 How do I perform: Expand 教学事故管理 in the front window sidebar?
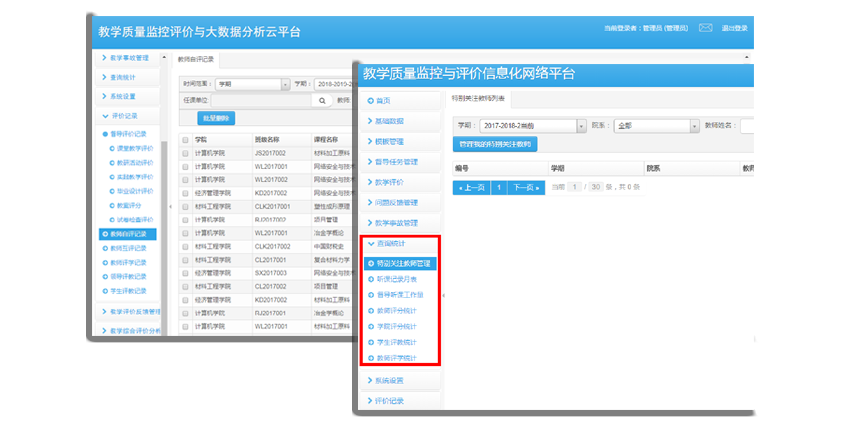(400, 223)
